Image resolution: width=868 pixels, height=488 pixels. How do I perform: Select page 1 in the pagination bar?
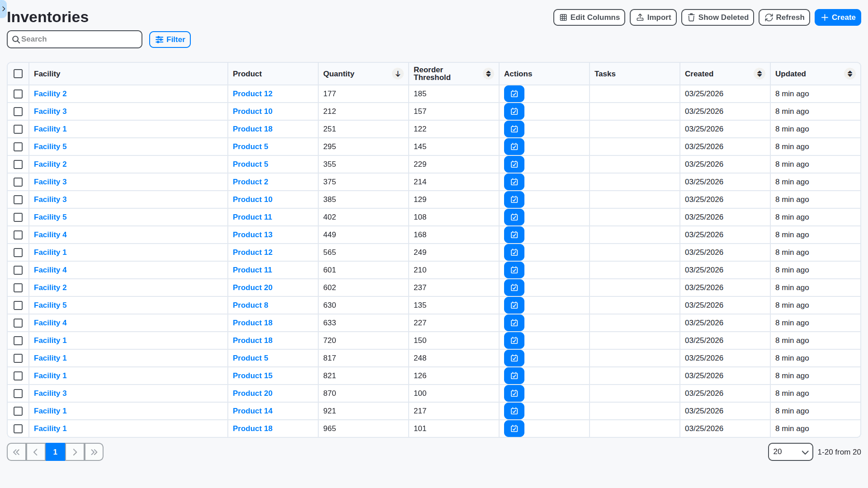55,452
